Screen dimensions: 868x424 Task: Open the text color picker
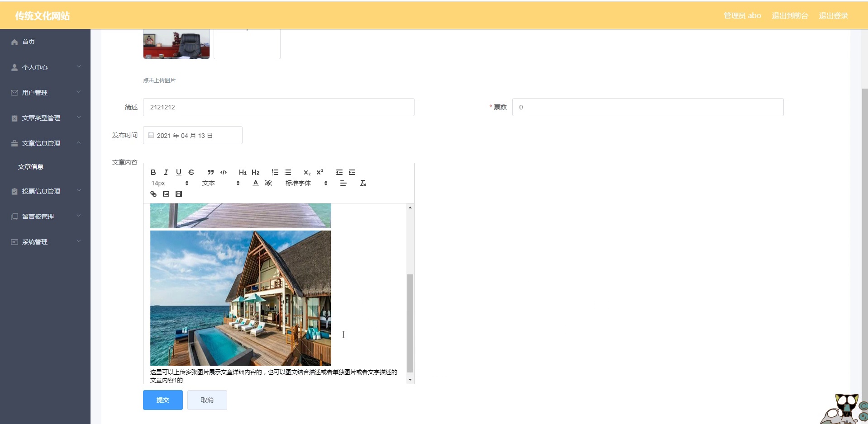tap(256, 183)
